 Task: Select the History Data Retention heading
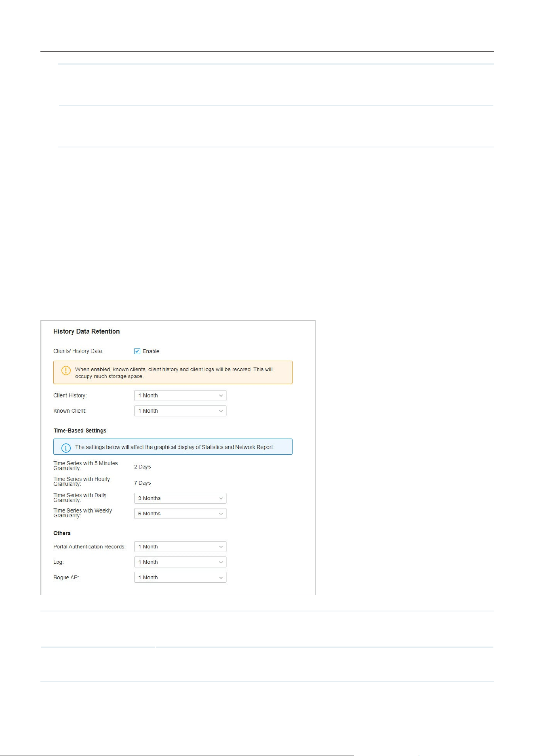[x=86, y=331]
